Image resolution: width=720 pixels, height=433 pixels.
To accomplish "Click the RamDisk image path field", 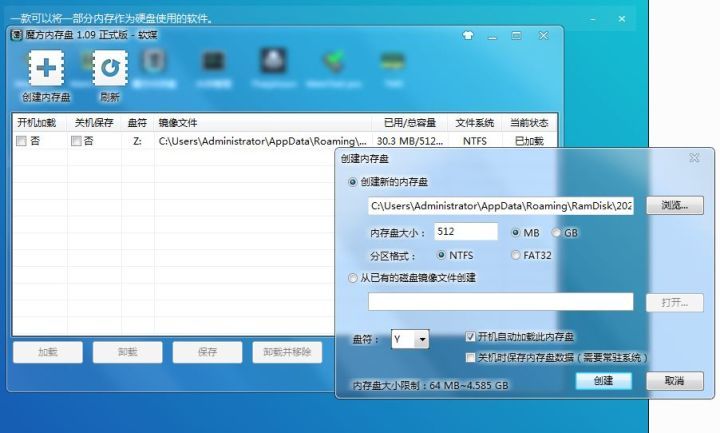I will [501, 206].
